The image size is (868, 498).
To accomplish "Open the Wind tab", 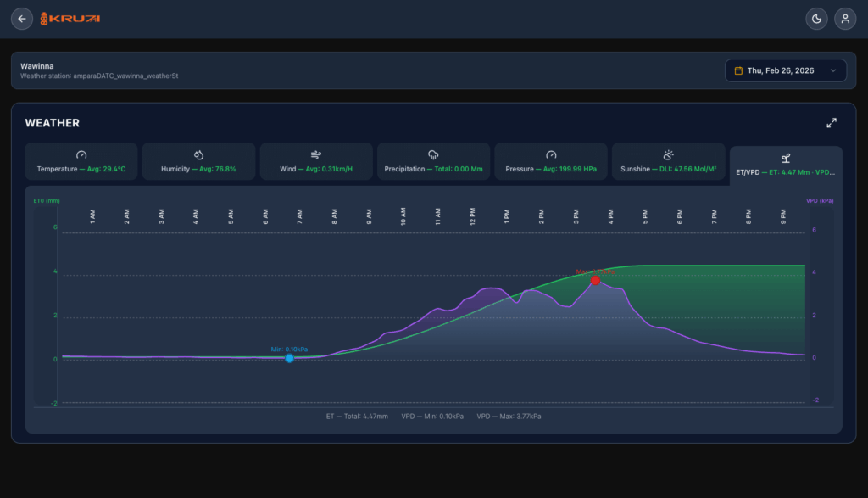I will pos(316,162).
